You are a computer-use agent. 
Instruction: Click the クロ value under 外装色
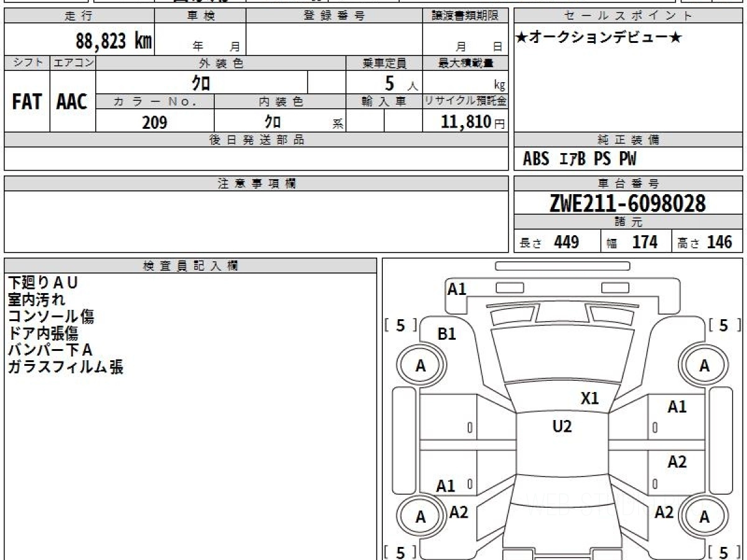pos(201,83)
